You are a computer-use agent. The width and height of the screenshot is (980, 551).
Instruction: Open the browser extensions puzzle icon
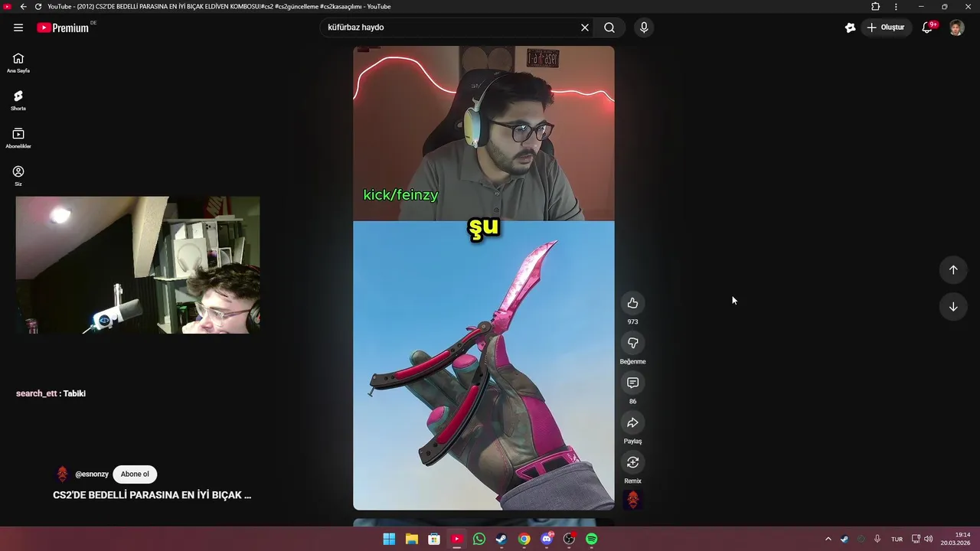point(876,7)
